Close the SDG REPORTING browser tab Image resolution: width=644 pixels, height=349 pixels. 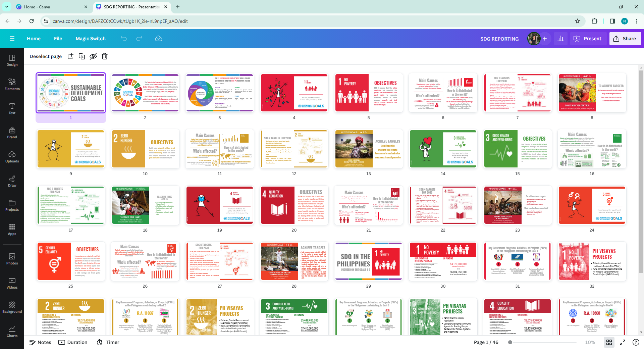click(x=165, y=7)
